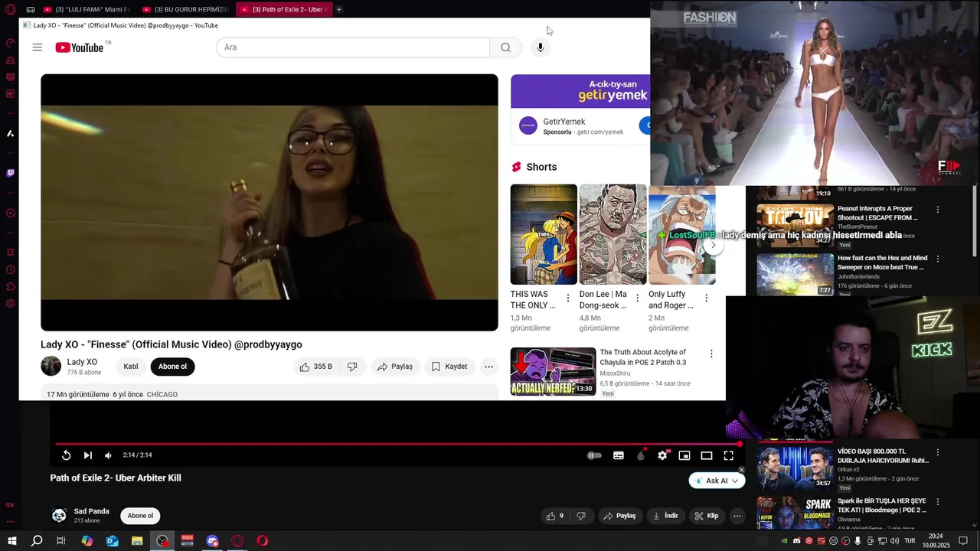Subscribe to Lady XO with Abone ol
The image size is (980, 551).
pos(172,367)
